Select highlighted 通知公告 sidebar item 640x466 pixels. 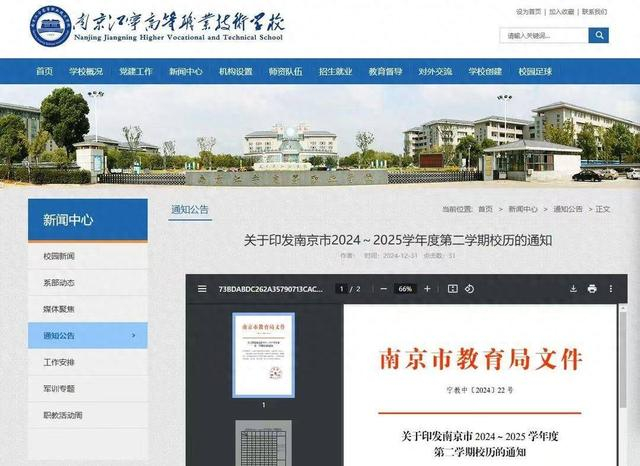pos(88,335)
